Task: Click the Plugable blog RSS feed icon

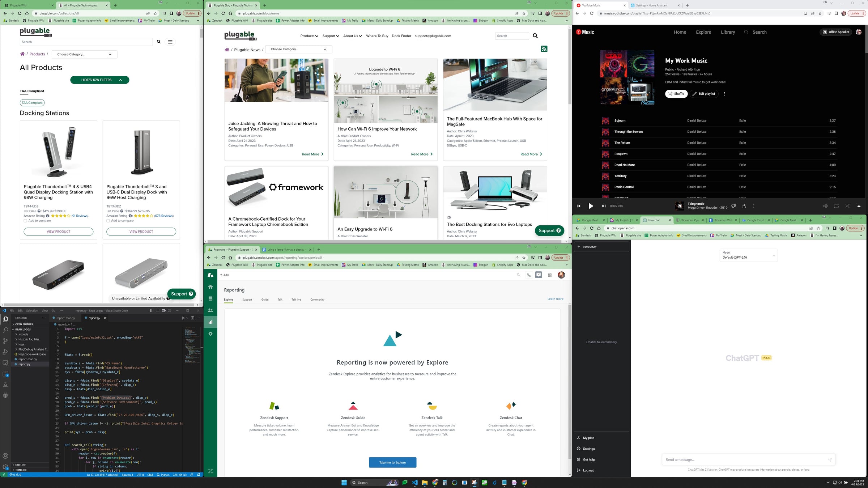Action: click(544, 49)
